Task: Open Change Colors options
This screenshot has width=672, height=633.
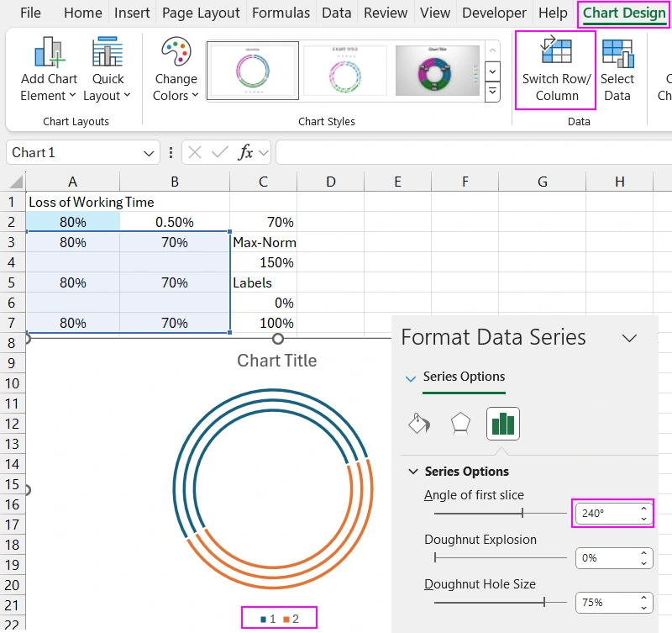Action: click(x=174, y=67)
